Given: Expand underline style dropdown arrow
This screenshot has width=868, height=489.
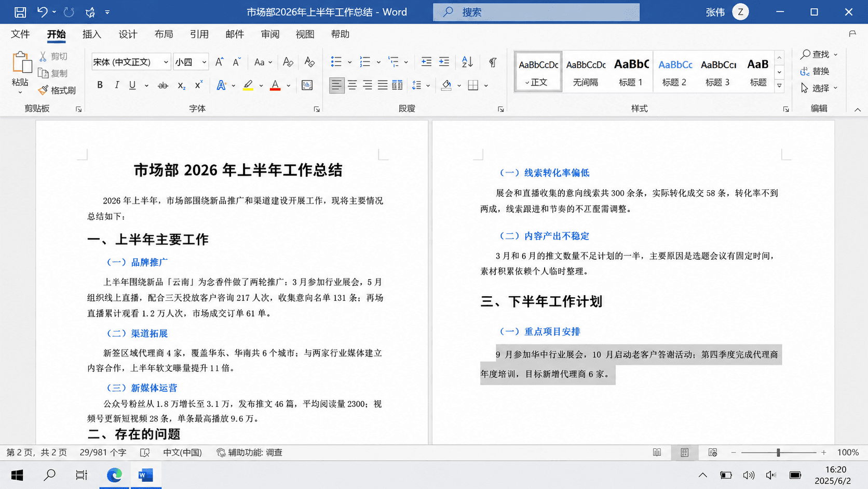Looking at the screenshot, I should click(146, 86).
